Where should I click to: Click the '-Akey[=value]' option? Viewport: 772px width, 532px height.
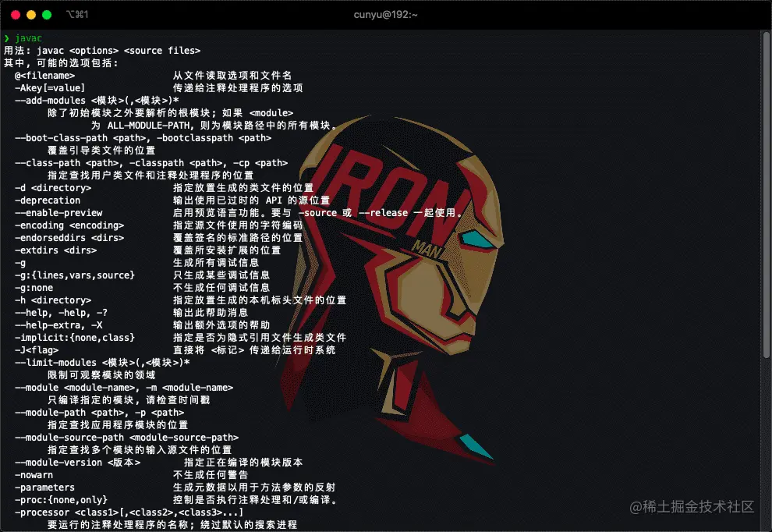coord(50,87)
